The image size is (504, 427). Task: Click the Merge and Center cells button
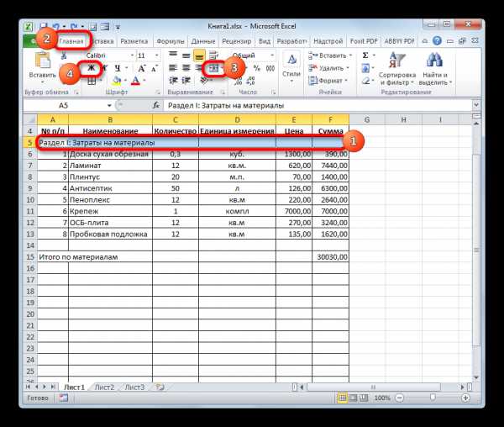point(213,68)
